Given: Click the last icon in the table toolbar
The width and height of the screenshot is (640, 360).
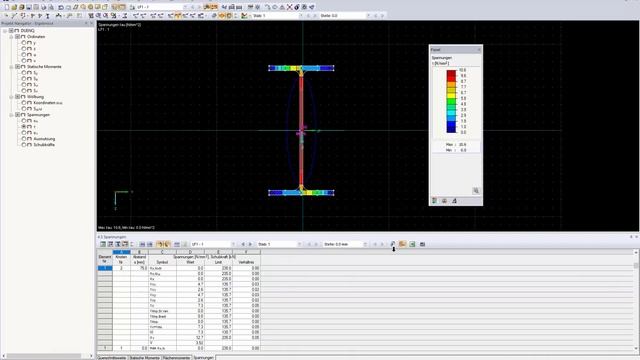Looking at the screenshot, I should click(422, 244).
